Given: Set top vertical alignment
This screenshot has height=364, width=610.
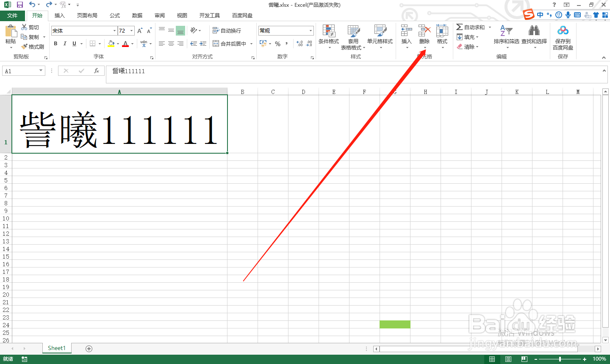Looking at the screenshot, I should click(x=162, y=30).
